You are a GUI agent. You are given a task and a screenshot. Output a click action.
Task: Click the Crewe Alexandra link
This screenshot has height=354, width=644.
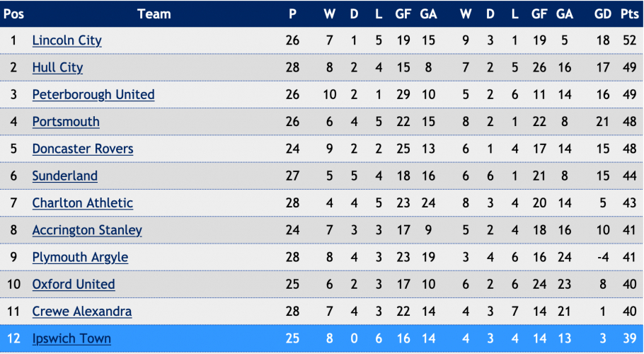81,312
